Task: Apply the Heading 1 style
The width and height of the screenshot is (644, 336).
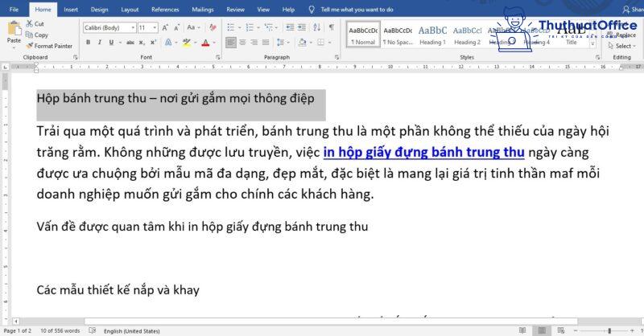Action: (432, 35)
